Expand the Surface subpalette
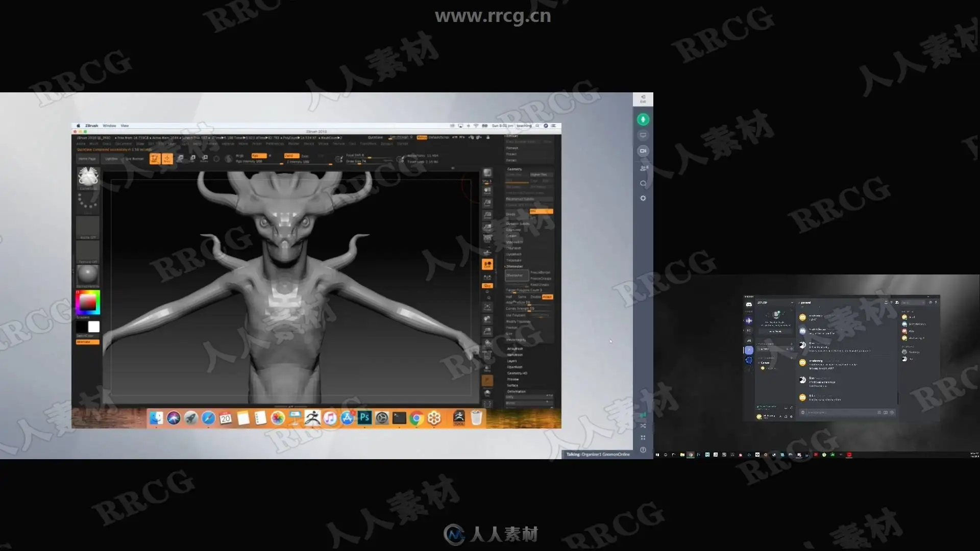 click(512, 386)
